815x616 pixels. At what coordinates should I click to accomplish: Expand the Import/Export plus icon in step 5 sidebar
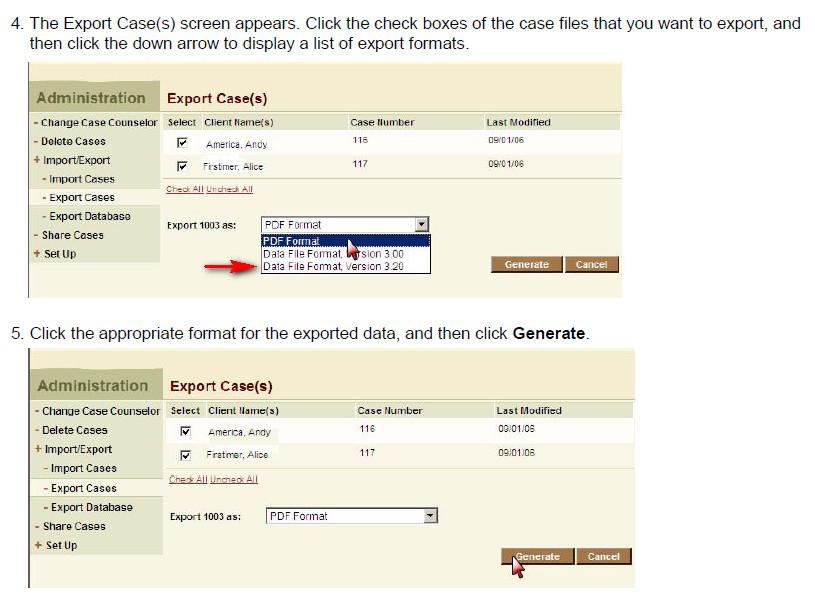tap(38, 449)
